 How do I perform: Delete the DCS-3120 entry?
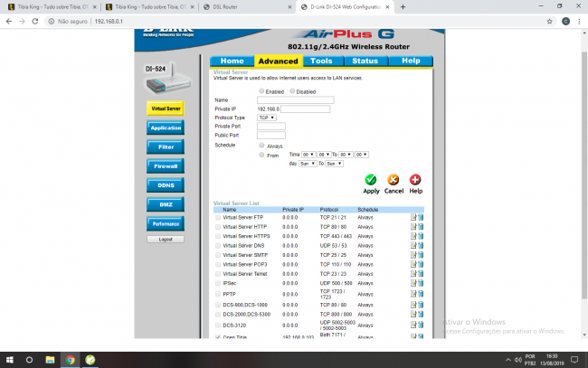point(421,325)
